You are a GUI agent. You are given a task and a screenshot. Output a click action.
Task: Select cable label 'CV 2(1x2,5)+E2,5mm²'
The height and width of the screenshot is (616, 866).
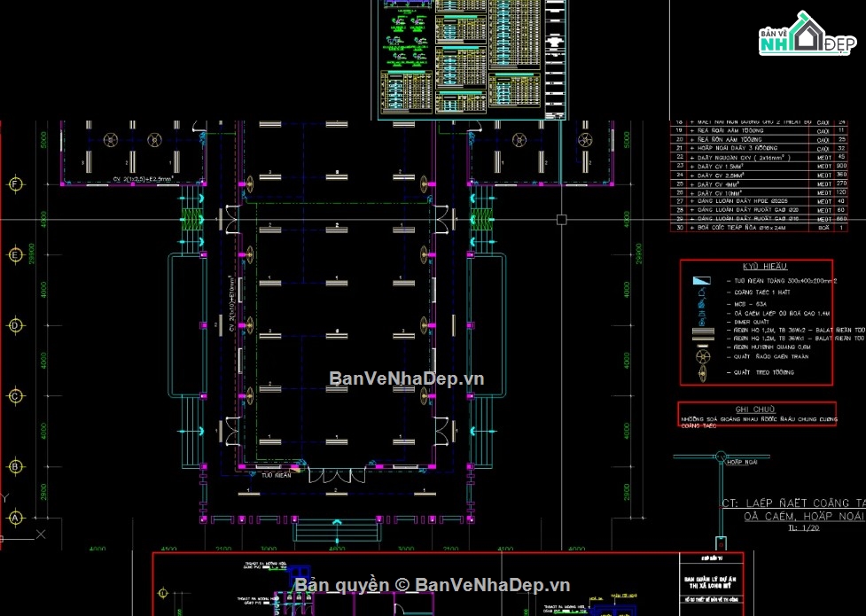pyautogui.click(x=143, y=179)
